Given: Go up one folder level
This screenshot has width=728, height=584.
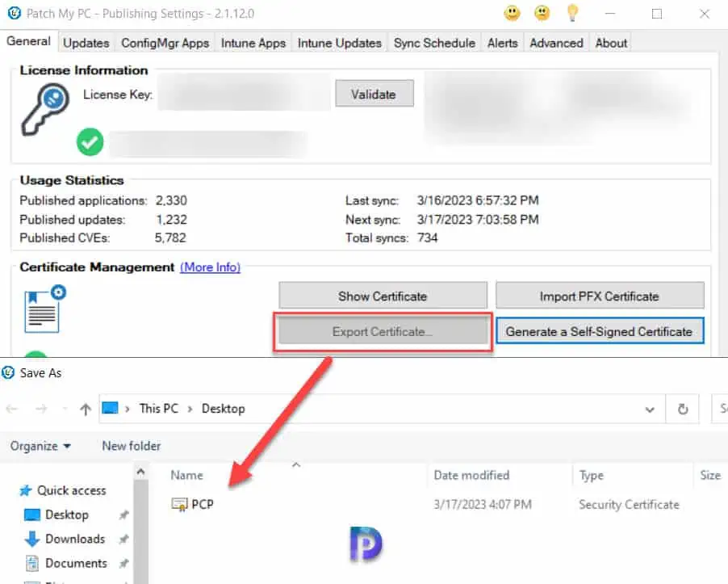Looking at the screenshot, I should (x=86, y=409).
